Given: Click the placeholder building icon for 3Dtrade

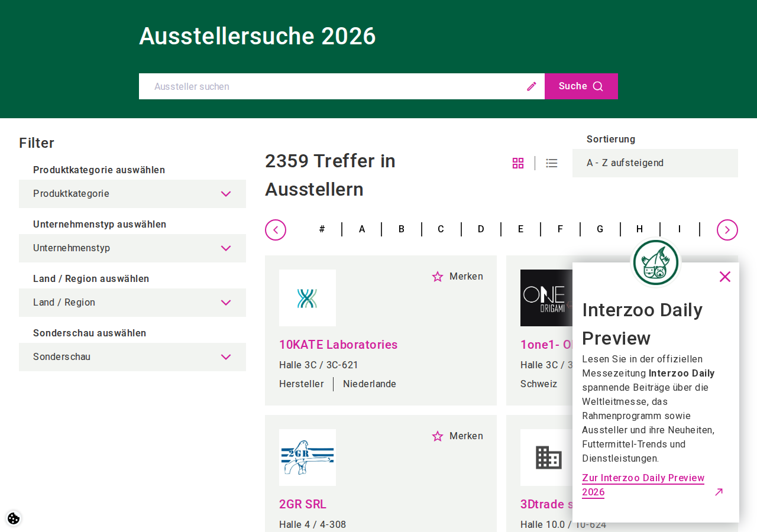Looking at the screenshot, I should [x=548, y=457].
